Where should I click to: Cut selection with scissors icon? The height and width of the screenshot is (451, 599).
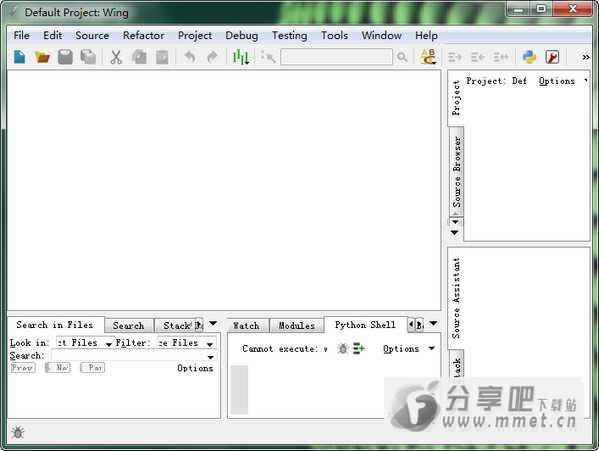pyautogui.click(x=116, y=57)
